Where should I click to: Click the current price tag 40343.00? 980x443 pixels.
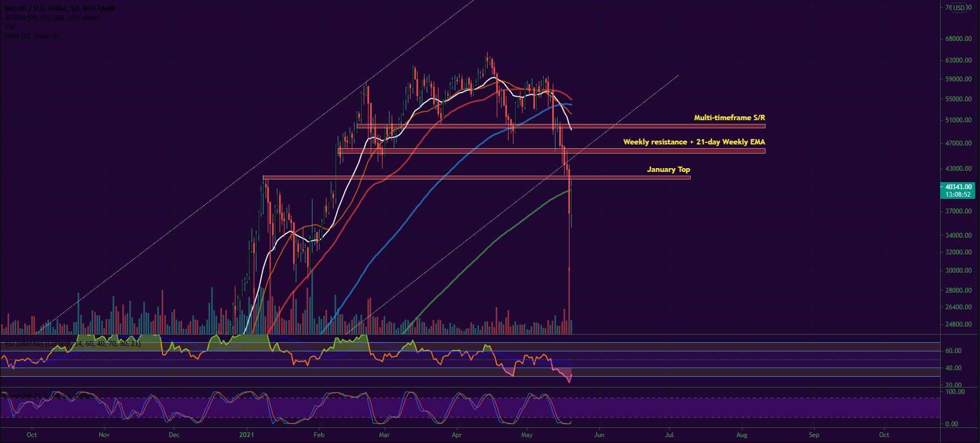pyautogui.click(x=957, y=187)
